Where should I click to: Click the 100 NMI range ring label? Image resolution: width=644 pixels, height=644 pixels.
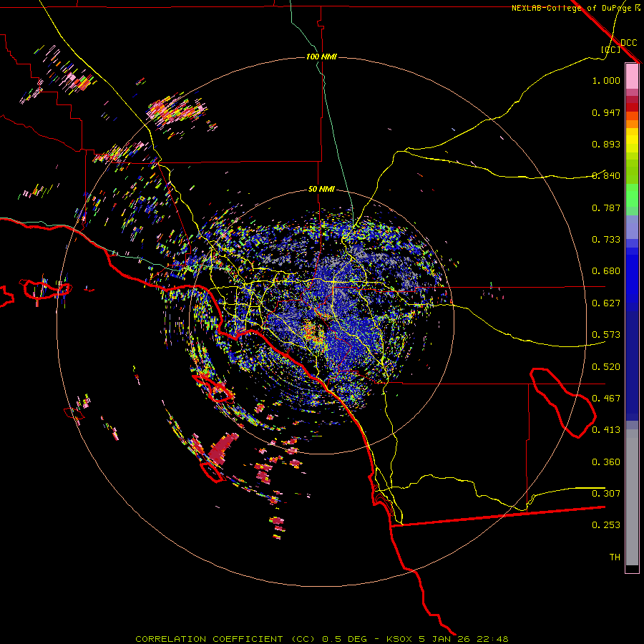pyautogui.click(x=321, y=57)
